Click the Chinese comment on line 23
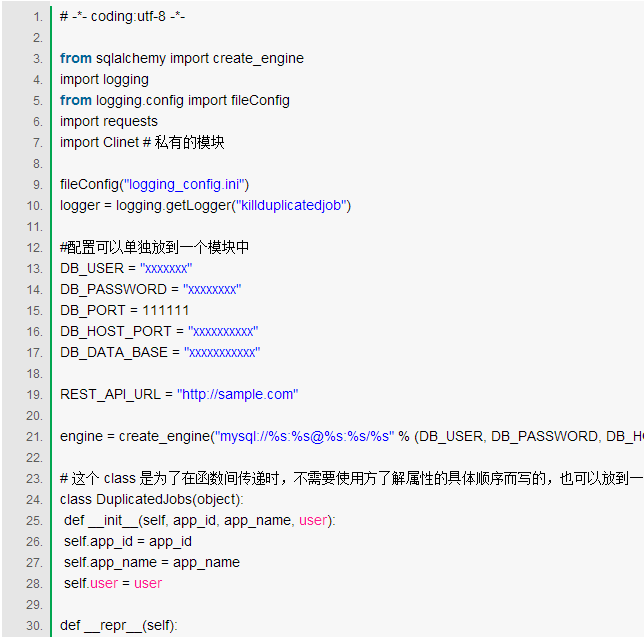The height and width of the screenshot is (637, 644). (x=352, y=478)
